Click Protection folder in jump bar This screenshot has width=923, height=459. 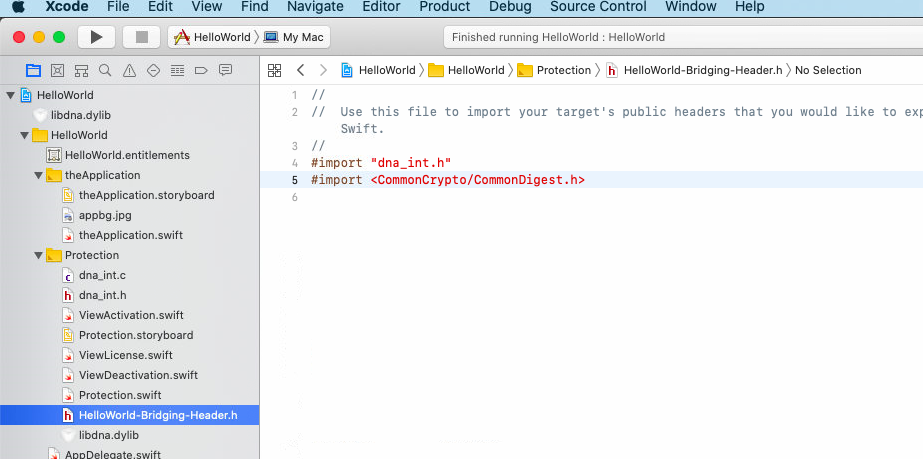pos(555,71)
